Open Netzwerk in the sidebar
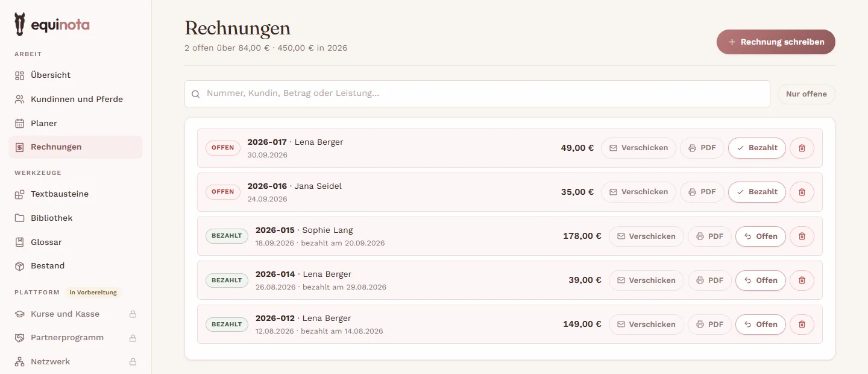Screen dimensions: 868x374 coord(75,362)
